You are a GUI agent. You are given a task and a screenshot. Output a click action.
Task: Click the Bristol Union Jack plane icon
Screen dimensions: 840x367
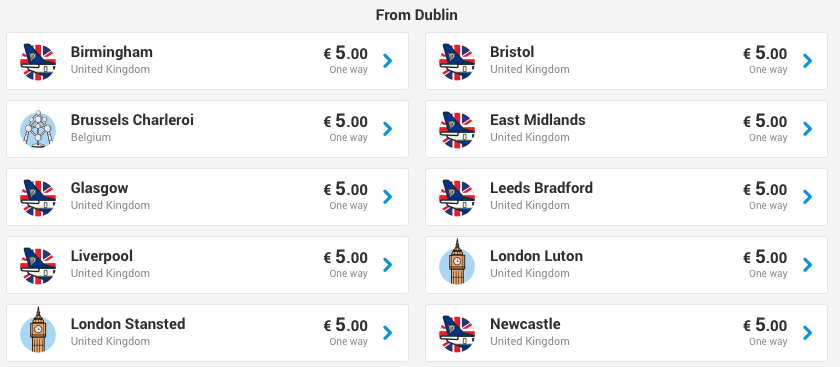point(457,61)
